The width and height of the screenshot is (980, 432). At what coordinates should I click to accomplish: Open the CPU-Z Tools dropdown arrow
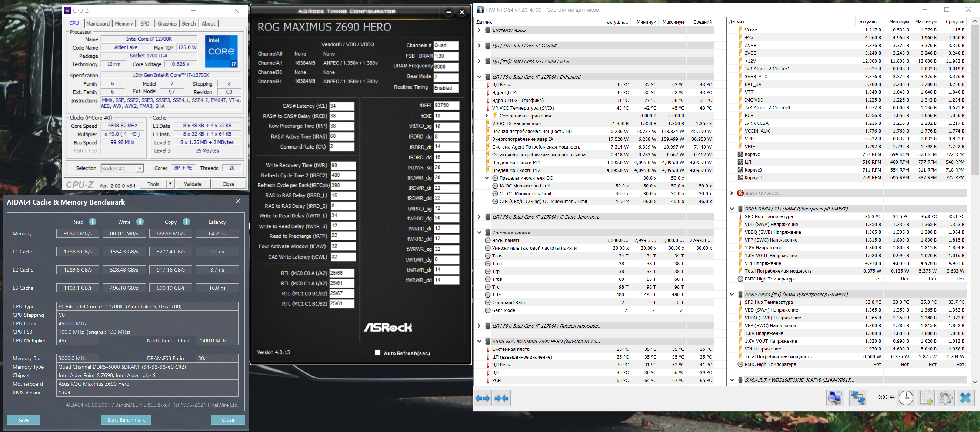point(170,184)
